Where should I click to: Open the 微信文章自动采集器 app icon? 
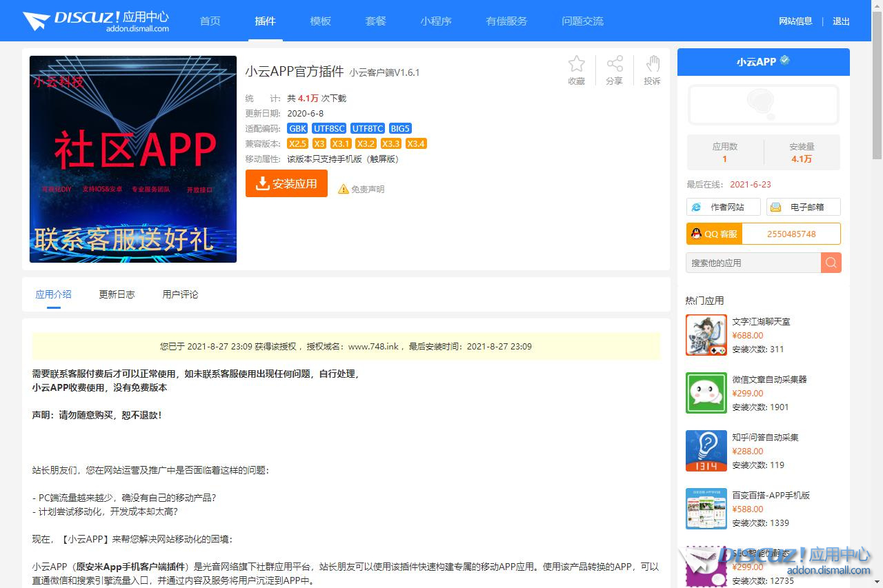[x=706, y=393]
